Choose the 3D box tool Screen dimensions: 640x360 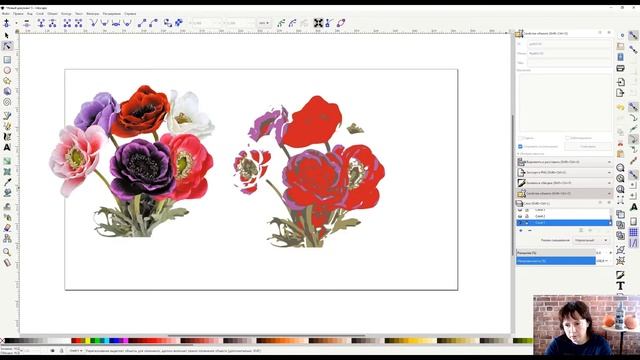coord(7,91)
